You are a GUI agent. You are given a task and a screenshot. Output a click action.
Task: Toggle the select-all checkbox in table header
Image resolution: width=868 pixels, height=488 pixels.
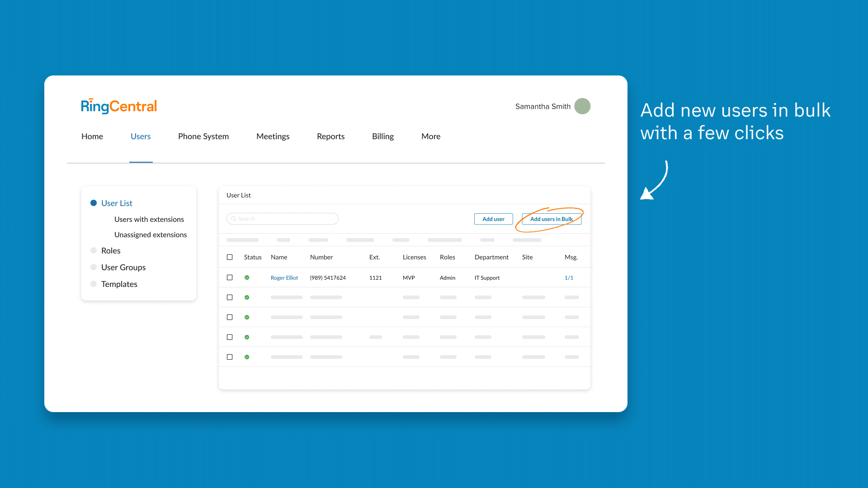(x=230, y=257)
